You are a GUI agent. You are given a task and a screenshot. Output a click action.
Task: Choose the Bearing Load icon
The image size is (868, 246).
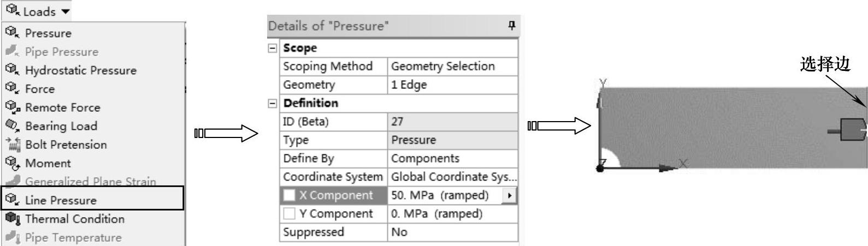coord(12,125)
